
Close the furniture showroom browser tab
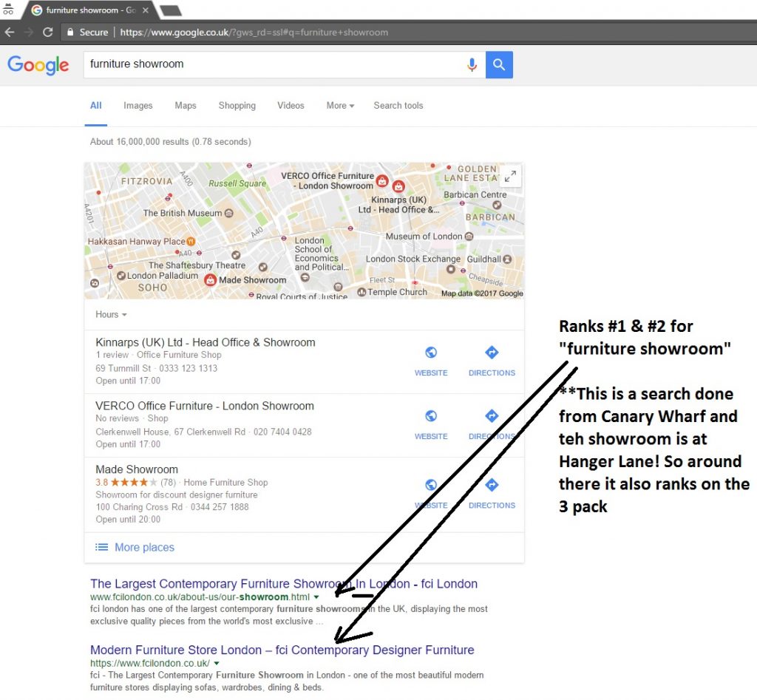click(x=146, y=10)
